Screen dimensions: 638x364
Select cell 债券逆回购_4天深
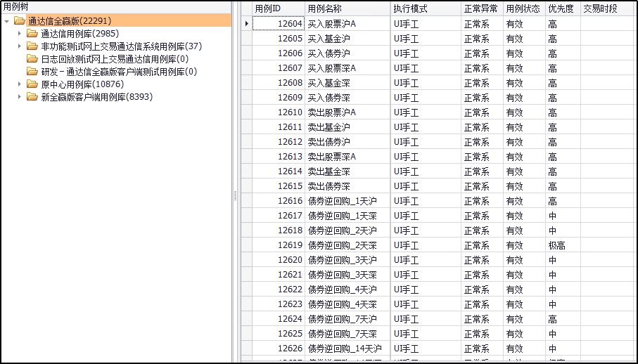(x=347, y=304)
